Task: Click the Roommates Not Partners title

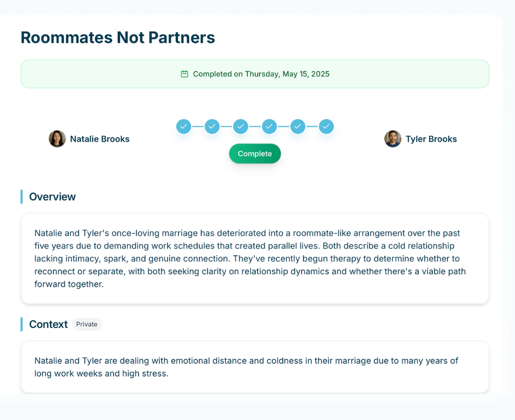Action: [118, 38]
